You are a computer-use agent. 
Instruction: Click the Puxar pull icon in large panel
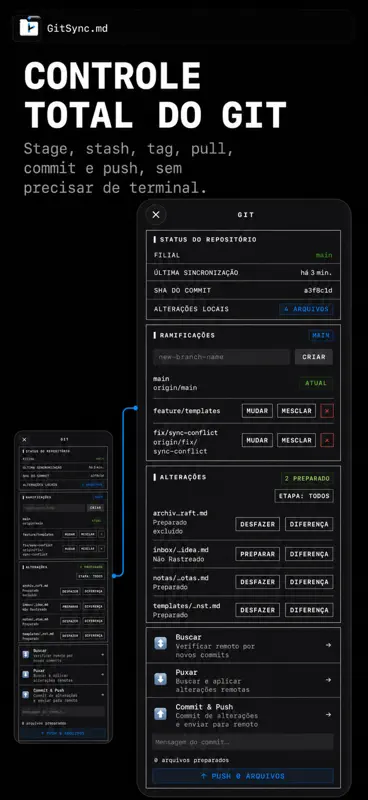pos(161,679)
